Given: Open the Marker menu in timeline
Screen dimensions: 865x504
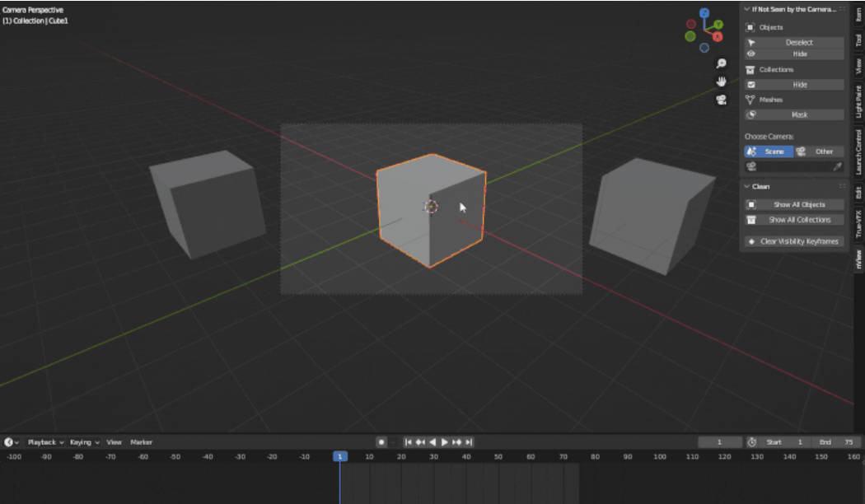Looking at the screenshot, I should click(x=140, y=441).
